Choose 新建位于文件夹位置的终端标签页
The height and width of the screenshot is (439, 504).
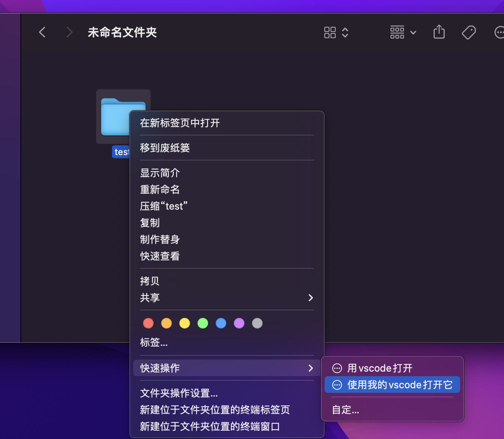point(227,410)
